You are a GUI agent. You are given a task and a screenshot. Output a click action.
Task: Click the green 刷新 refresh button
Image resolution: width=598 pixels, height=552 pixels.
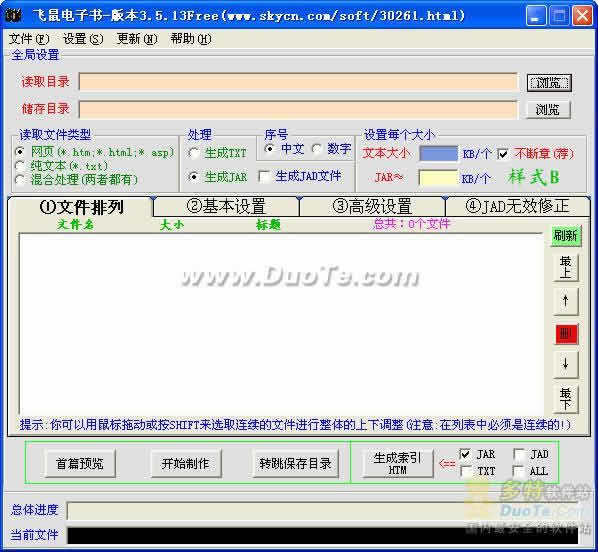click(566, 235)
